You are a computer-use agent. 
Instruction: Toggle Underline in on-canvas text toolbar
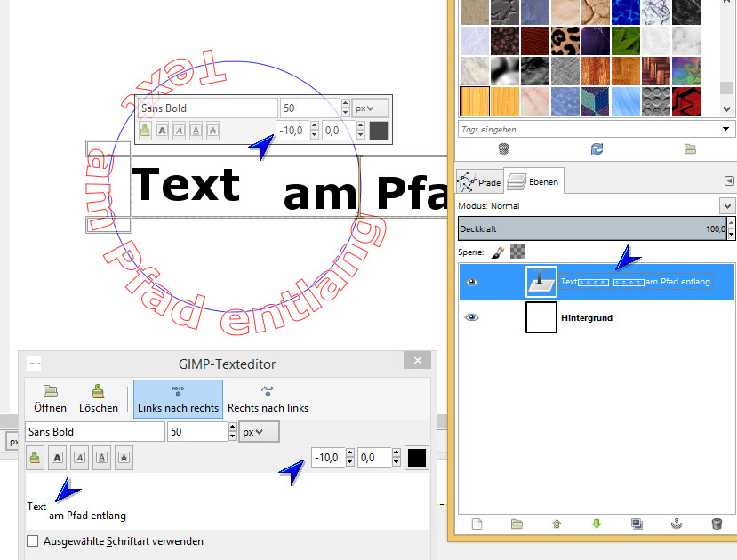[x=196, y=131]
